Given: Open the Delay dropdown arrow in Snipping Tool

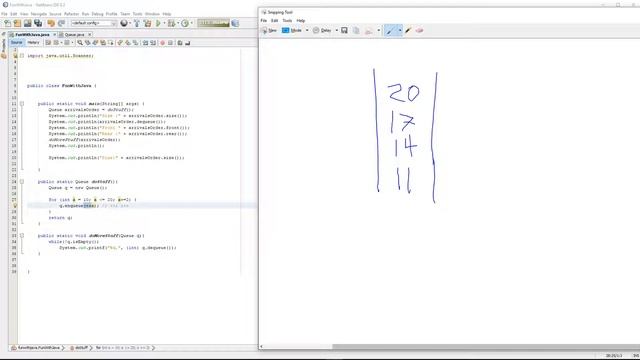Looking at the screenshot, I should click(x=337, y=30).
